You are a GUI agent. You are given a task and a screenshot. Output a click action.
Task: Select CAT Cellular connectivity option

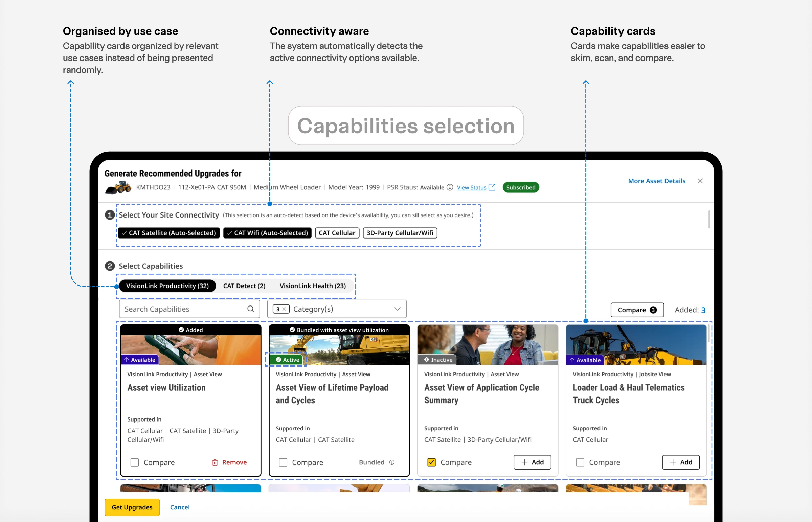point(337,233)
